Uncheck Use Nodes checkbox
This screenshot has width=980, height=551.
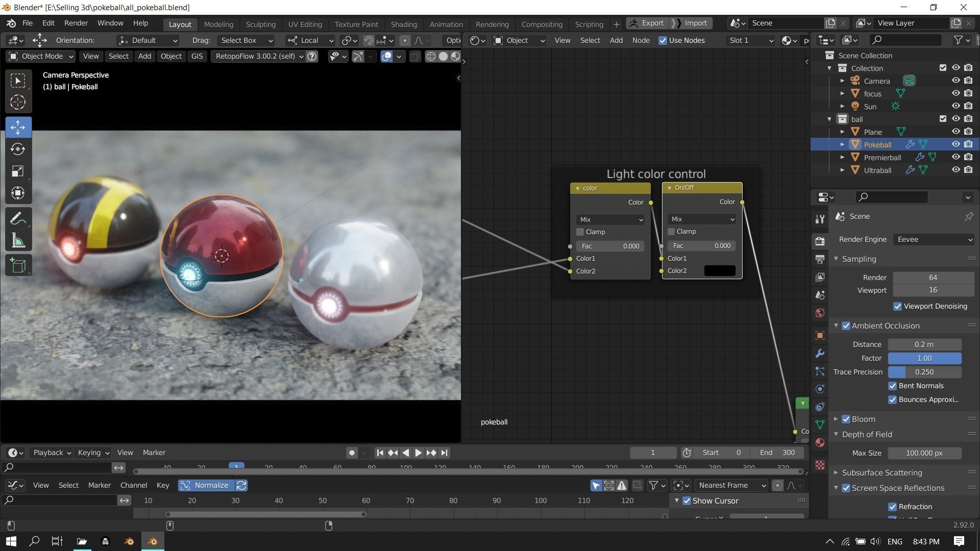click(663, 40)
